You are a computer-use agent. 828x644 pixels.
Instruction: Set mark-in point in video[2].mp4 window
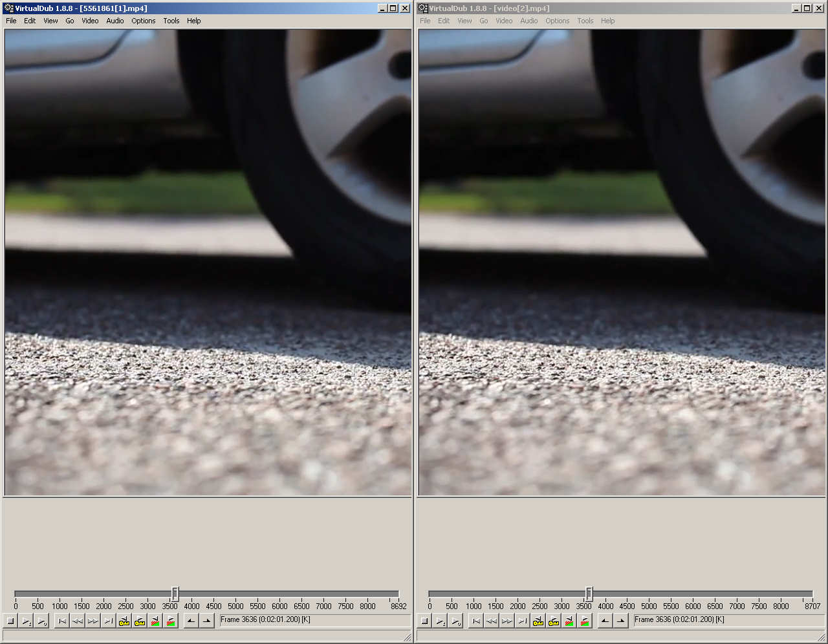[x=605, y=621]
